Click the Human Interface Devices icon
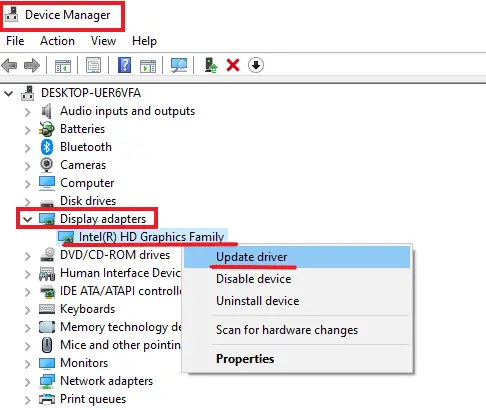The width and height of the screenshot is (486, 410). pyautogui.click(x=47, y=273)
